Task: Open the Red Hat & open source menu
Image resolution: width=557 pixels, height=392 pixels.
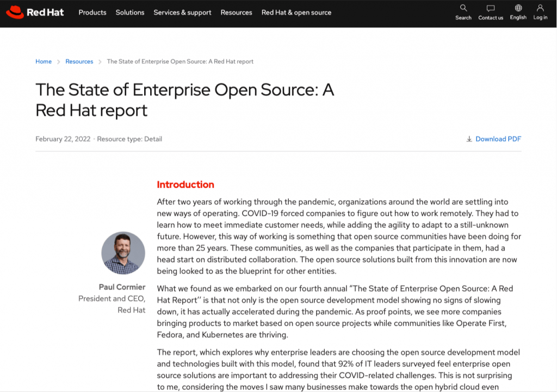Action: coord(296,13)
